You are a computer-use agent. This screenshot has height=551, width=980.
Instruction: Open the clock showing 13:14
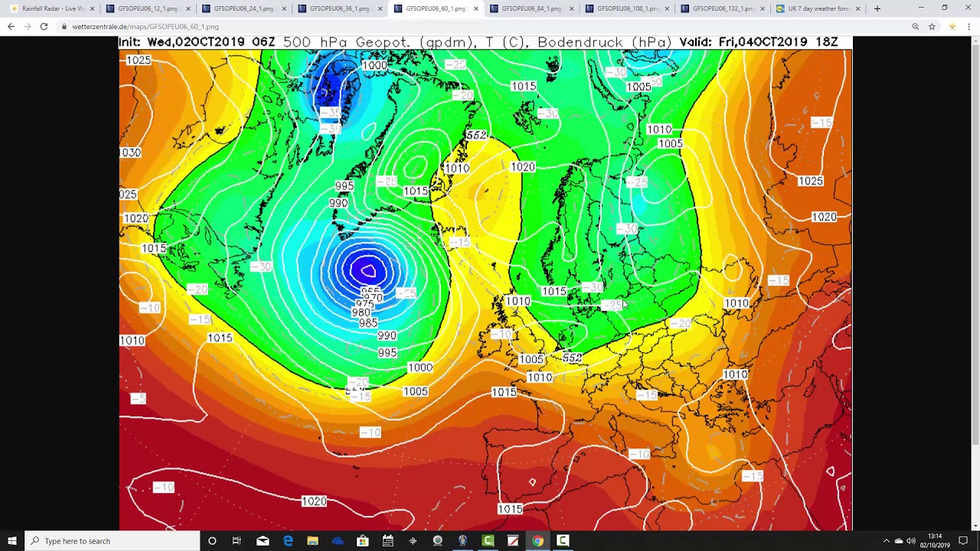(x=935, y=541)
